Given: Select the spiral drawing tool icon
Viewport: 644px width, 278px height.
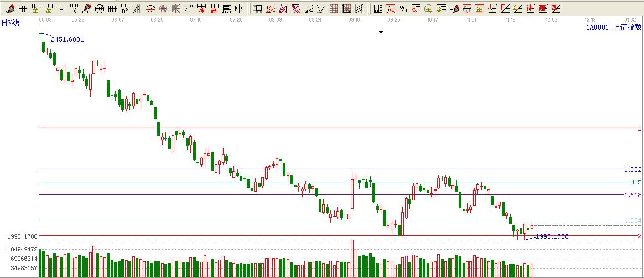Looking at the screenshot, I should (x=74, y=9).
